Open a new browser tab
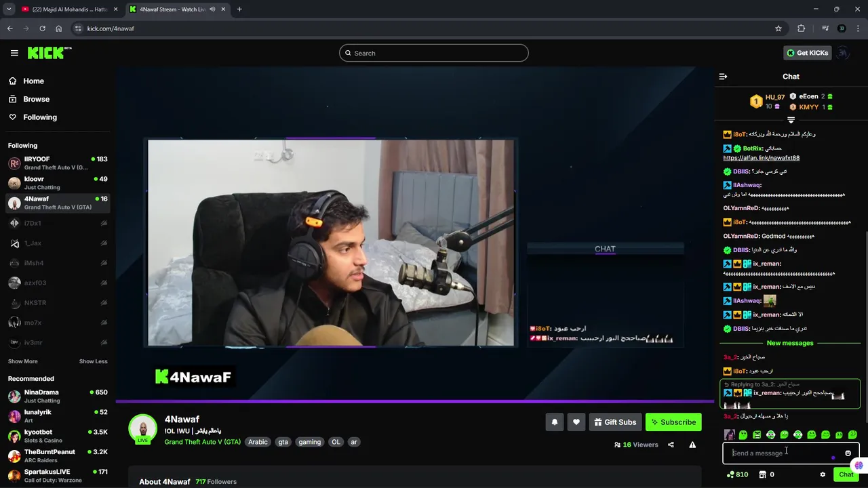 (x=239, y=9)
